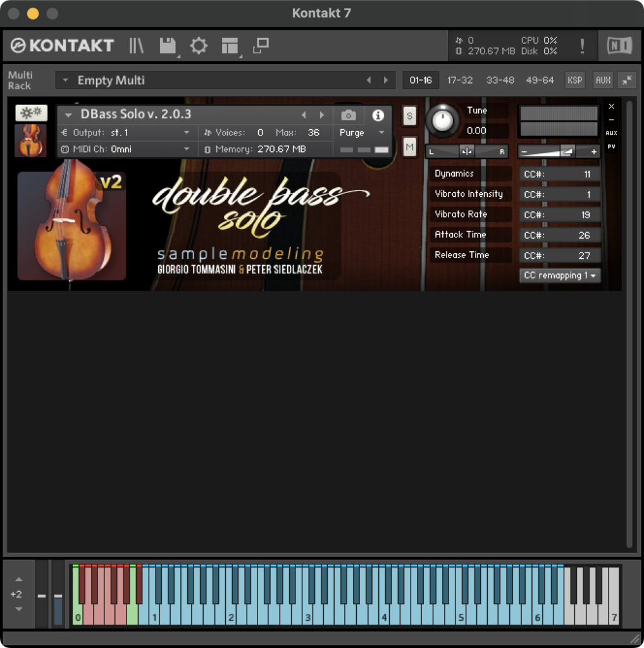Click the vertical rack scrollbar
This screenshot has height=648, width=644.
[629, 325]
